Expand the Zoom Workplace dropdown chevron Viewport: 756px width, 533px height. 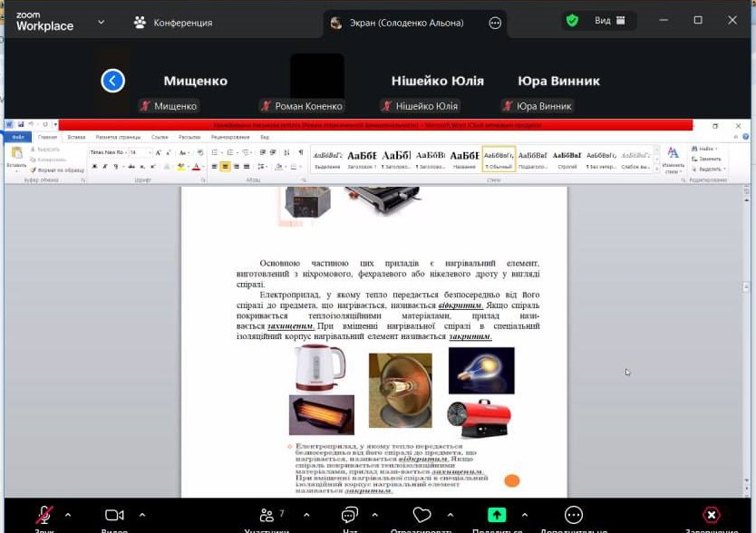pyautogui.click(x=101, y=22)
